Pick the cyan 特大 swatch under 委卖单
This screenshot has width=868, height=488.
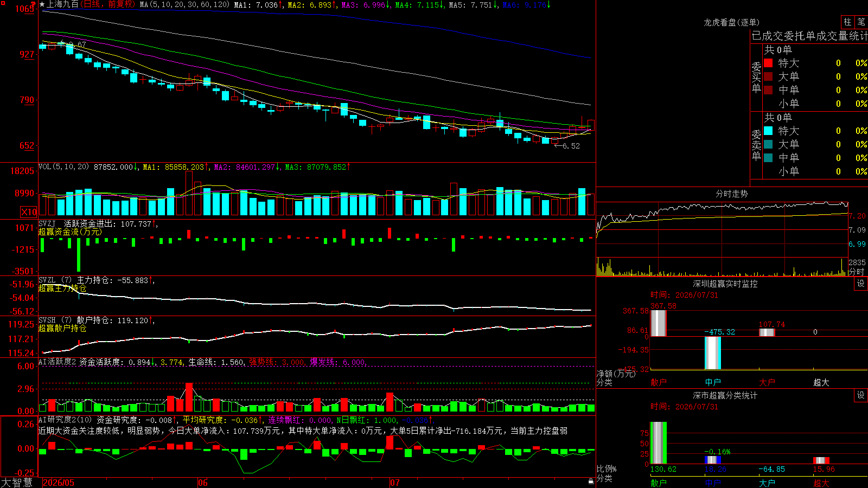(768, 131)
